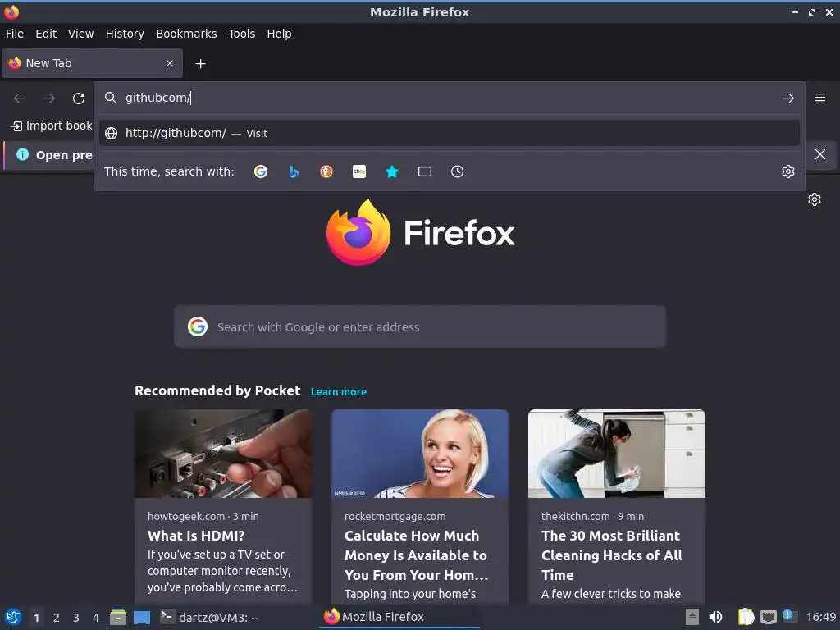The width and height of the screenshot is (840, 630).
Task: Open the hamburger application menu
Action: coord(819,98)
